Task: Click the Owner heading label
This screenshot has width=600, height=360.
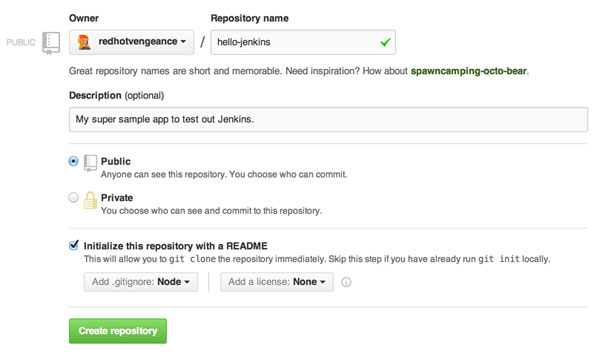Action: (84, 18)
